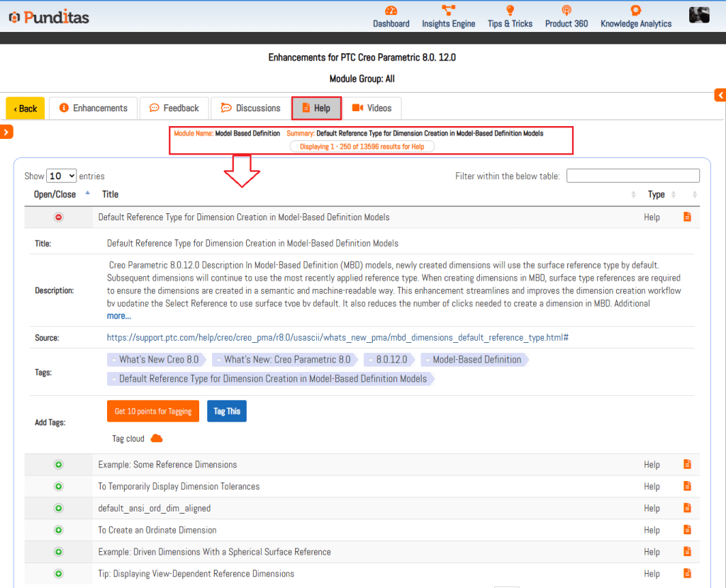Open the Show entries count dropdown
The image size is (726, 588).
[62, 176]
